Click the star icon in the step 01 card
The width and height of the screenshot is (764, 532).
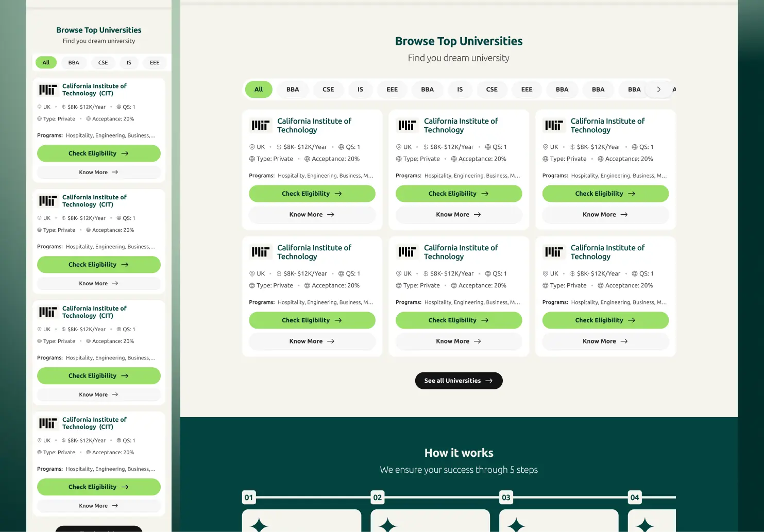tap(259, 525)
